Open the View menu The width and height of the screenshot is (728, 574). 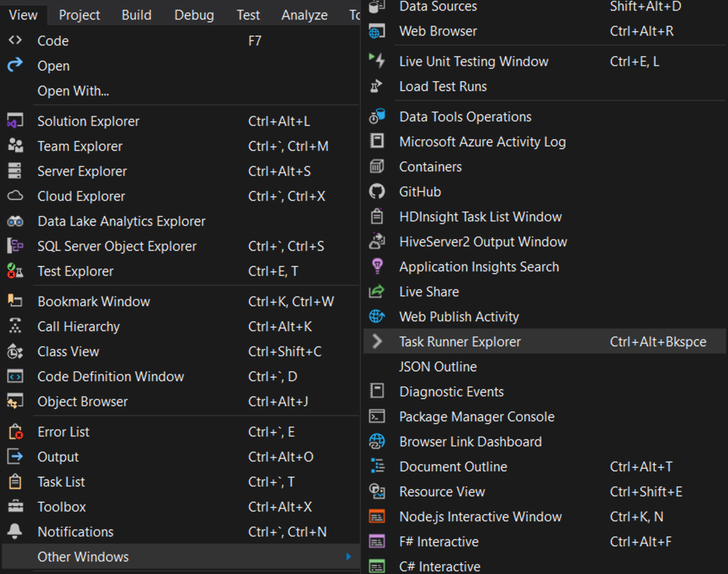pyautogui.click(x=23, y=15)
